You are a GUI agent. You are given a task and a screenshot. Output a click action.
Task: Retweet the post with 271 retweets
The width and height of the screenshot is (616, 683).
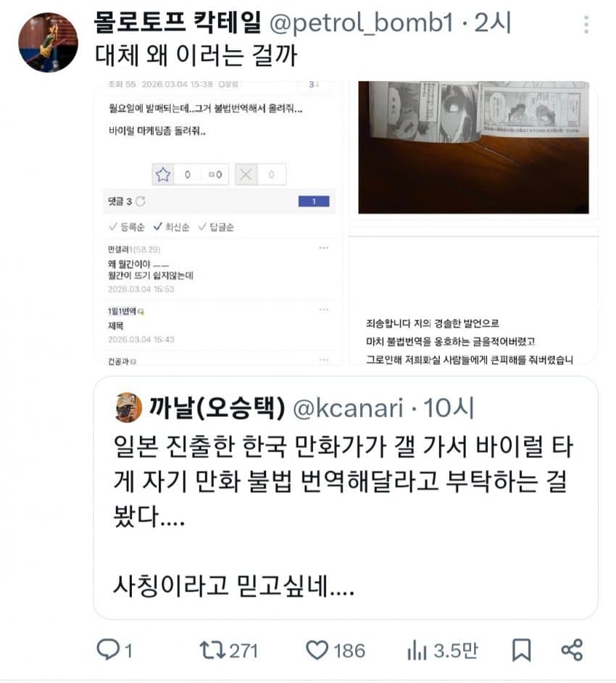click(212, 650)
